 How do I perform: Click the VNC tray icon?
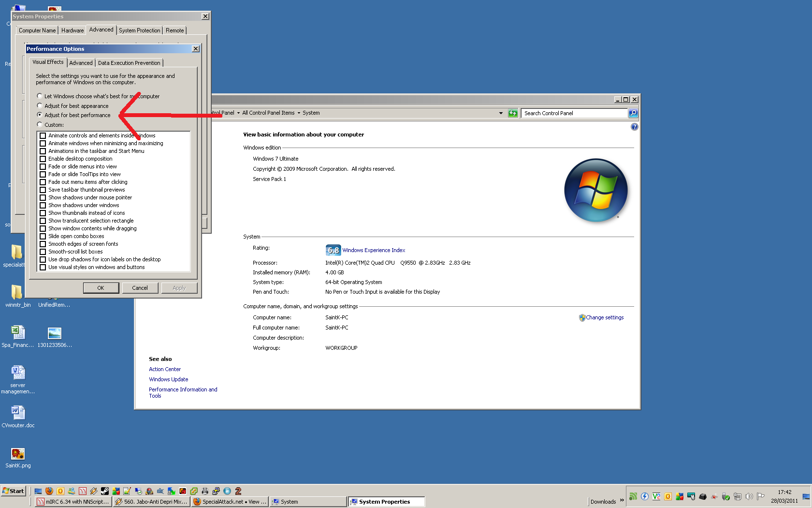[x=656, y=496]
